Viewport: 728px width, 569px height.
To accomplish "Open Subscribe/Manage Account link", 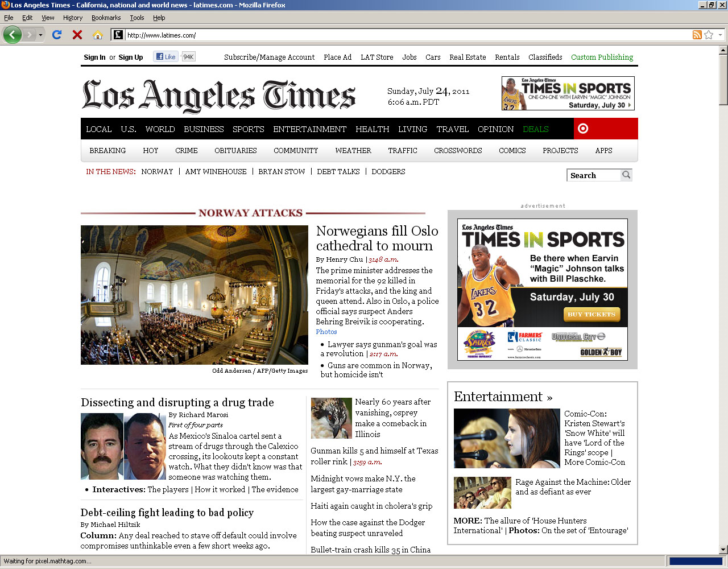I will [269, 57].
